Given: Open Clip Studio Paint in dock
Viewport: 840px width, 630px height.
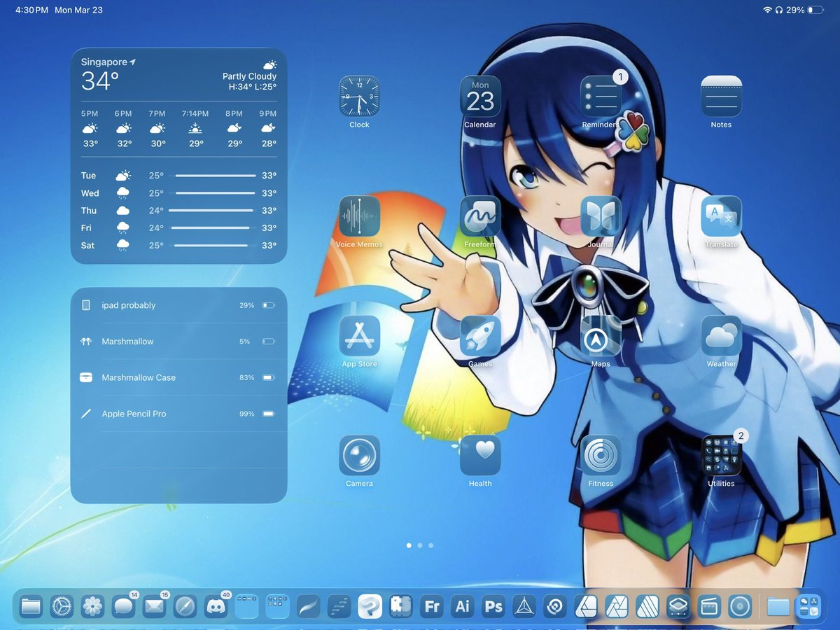Looking at the screenshot, I should pos(370,606).
